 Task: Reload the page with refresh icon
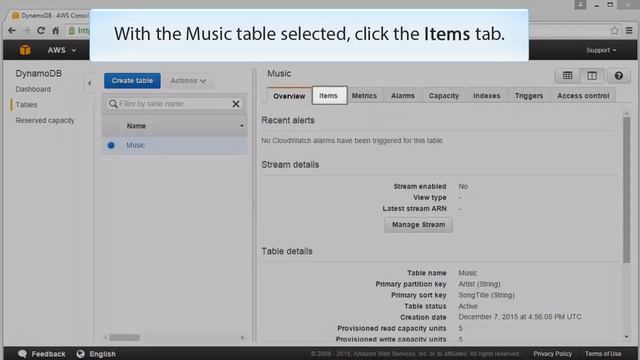[41, 31]
